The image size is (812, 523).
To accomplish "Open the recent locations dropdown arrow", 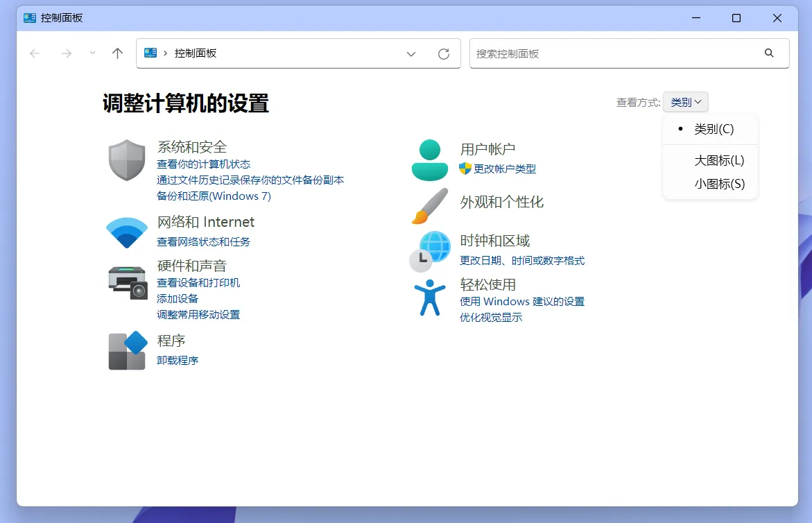I will 92,53.
